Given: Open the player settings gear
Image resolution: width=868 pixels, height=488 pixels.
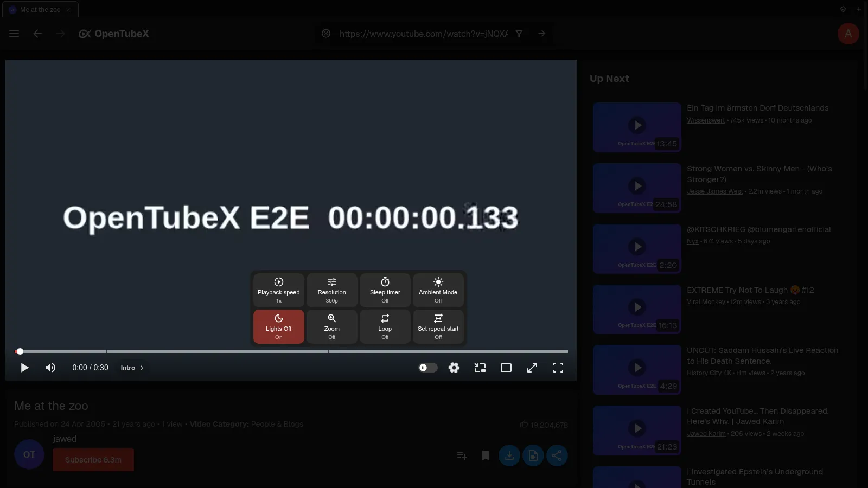Looking at the screenshot, I should click(x=454, y=368).
